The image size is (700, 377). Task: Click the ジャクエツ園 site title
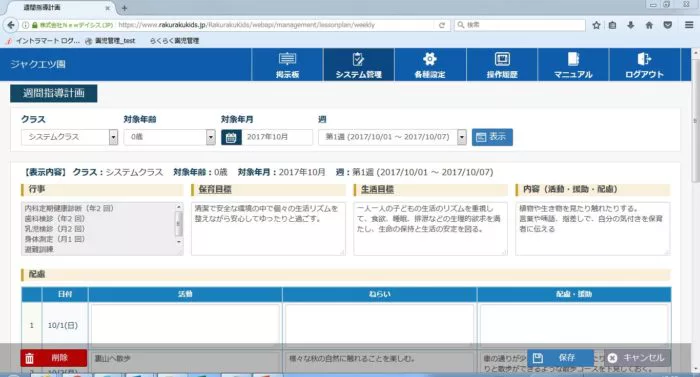coord(38,64)
